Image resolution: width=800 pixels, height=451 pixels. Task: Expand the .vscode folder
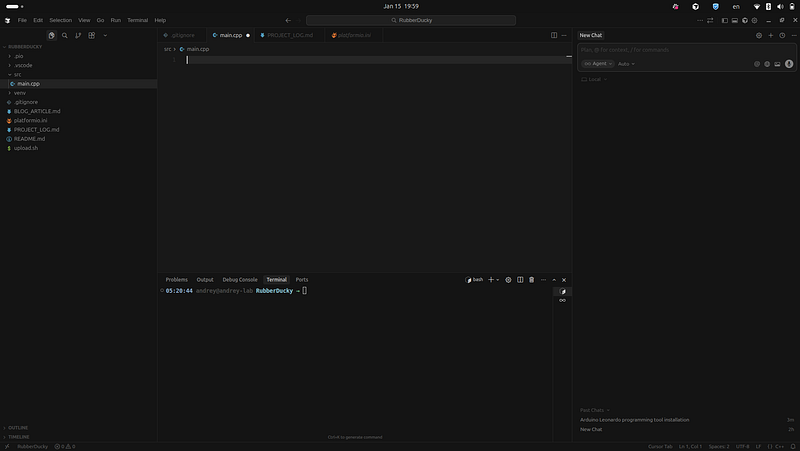(x=23, y=65)
